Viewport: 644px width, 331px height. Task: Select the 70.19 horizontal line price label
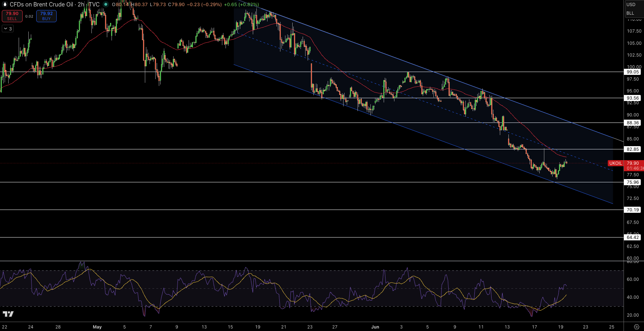633,210
